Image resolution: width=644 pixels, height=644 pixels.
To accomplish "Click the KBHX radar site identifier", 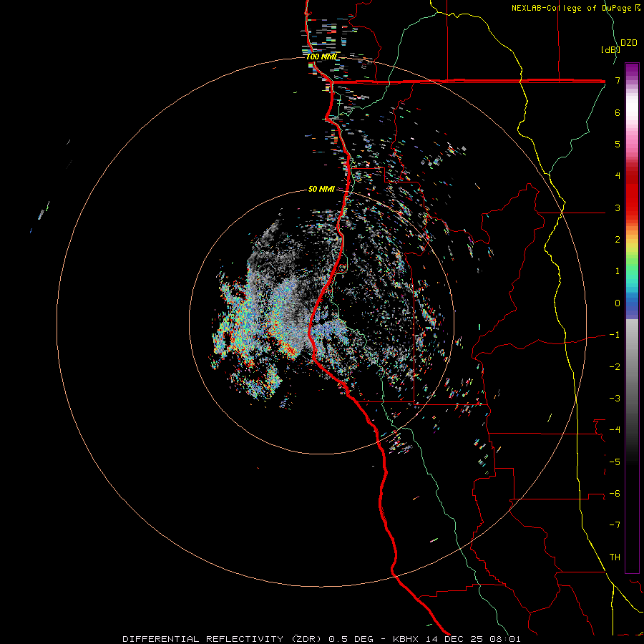I will pos(406,639).
